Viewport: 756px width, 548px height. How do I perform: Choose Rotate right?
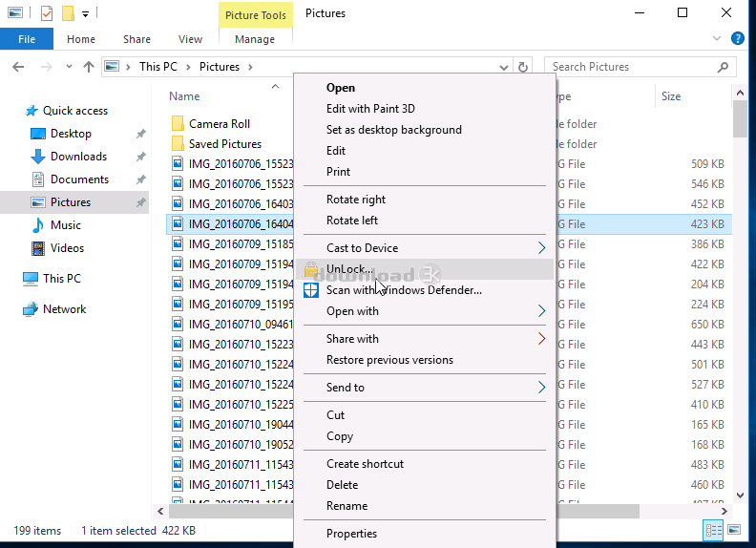tap(356, 200)
